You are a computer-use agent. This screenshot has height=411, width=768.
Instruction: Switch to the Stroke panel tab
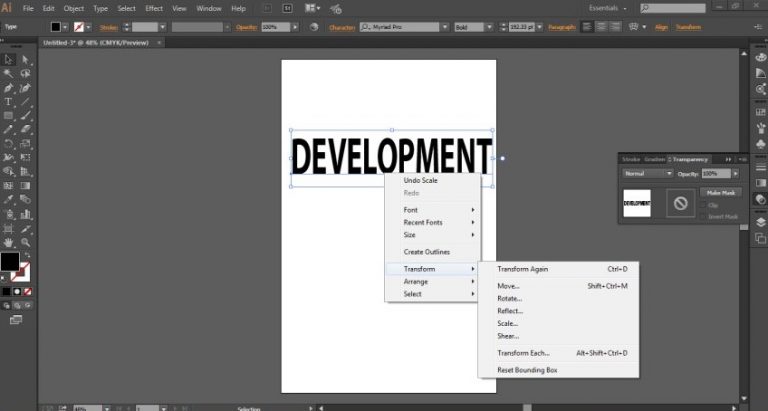click(x=631, y=160)
